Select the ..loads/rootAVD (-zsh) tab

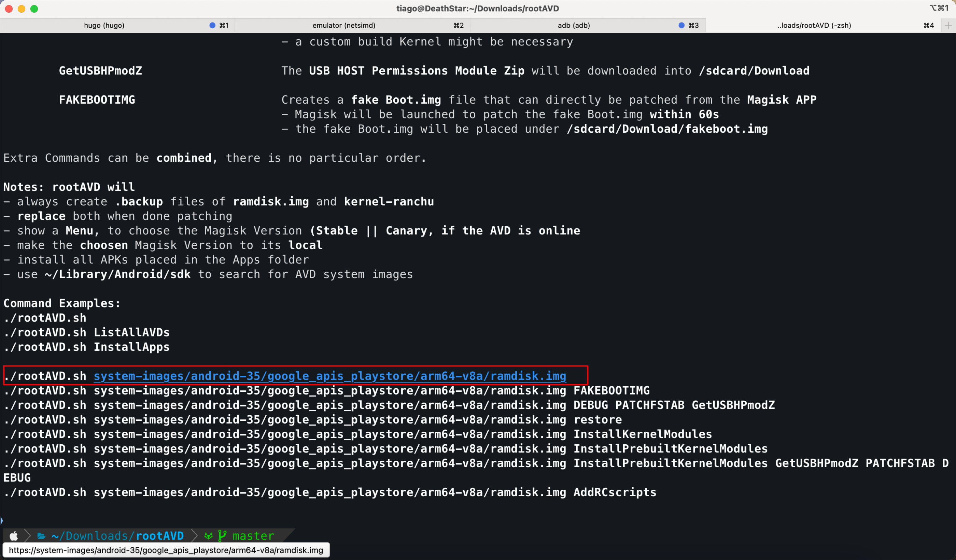(x=814, y=25)
